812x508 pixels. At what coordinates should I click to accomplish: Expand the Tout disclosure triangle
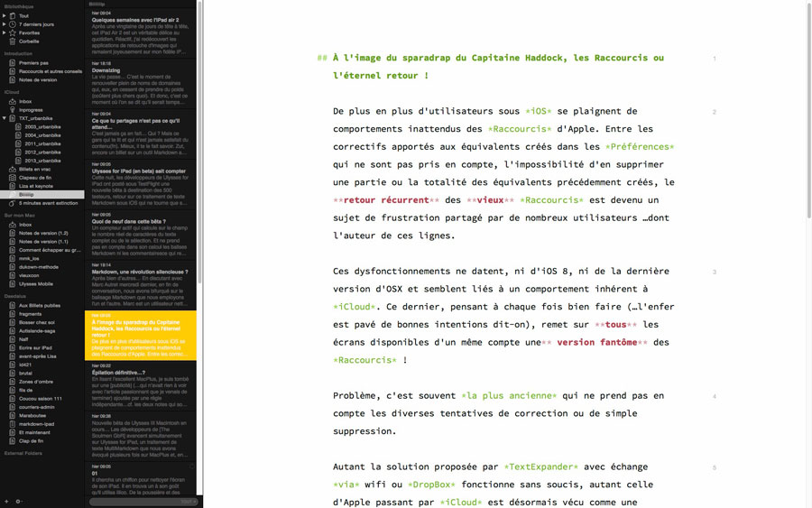[5, 15]
